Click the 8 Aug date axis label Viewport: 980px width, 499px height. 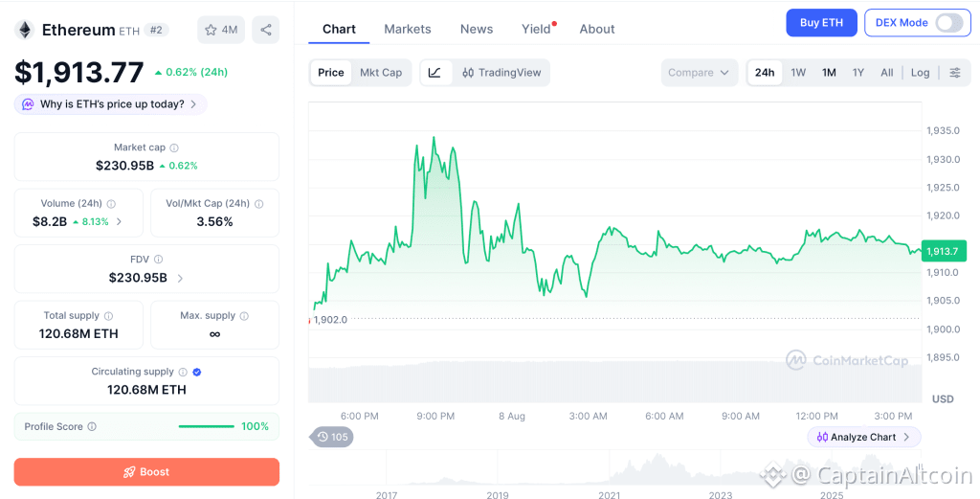512,416
